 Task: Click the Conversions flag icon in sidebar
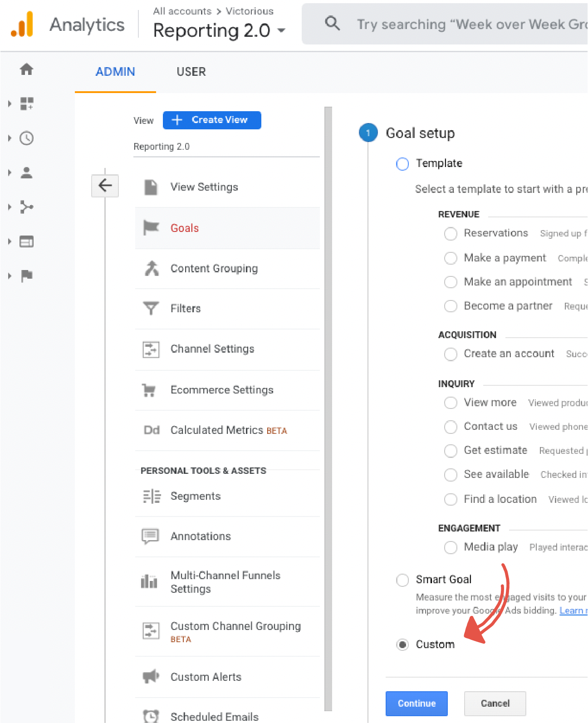point(26,275)
